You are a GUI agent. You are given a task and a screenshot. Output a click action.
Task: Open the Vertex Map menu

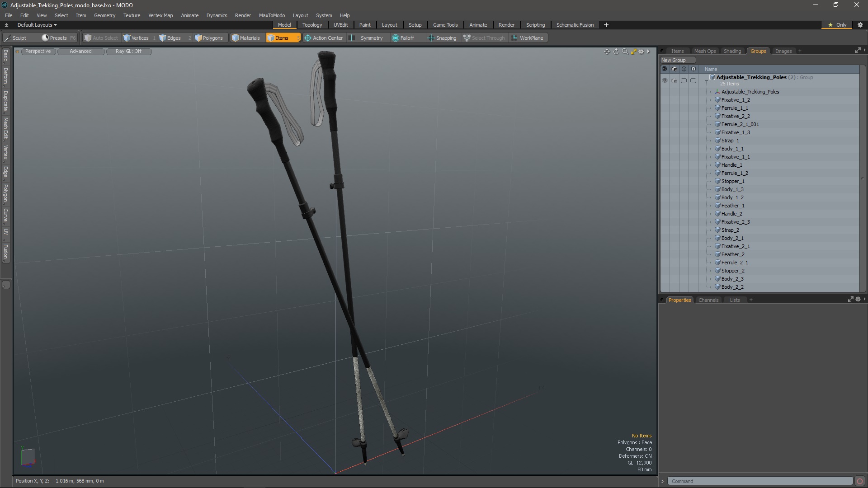160,15
